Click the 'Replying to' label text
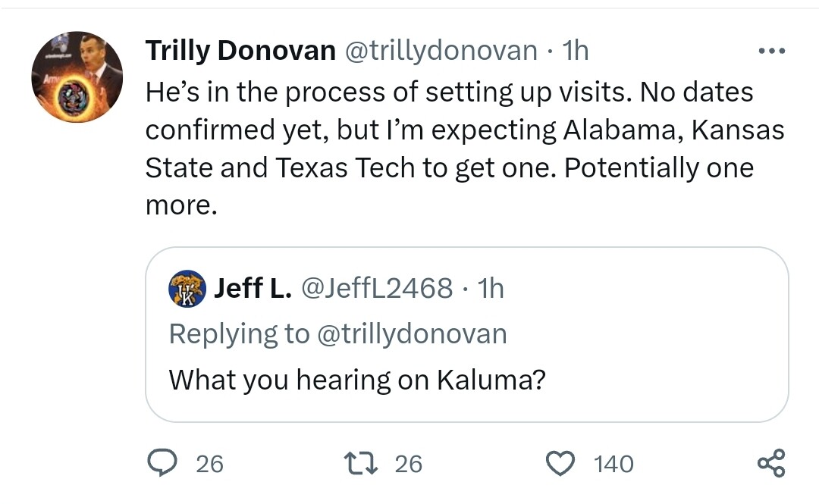Image resolution: width=819 pixels, height=504 pixels. click(x=238, y=333)
